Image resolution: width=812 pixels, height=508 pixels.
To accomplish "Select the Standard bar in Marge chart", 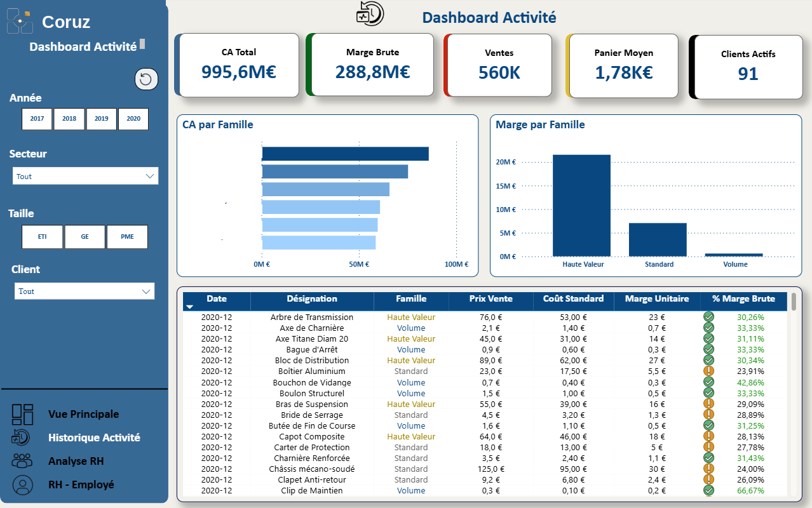I will point(658,239).
